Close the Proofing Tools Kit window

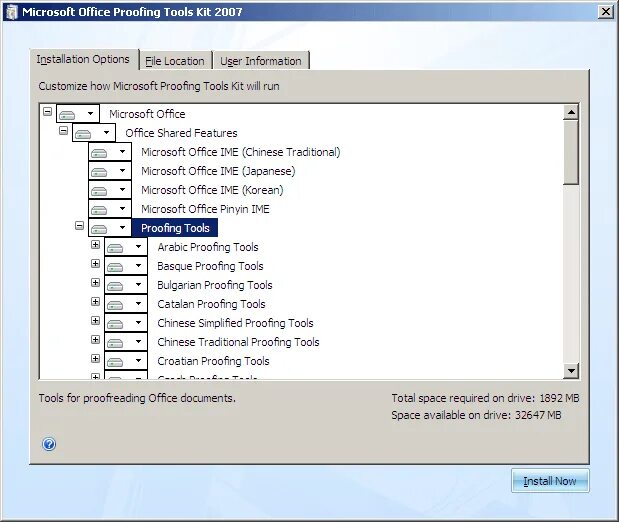(606, 12)
